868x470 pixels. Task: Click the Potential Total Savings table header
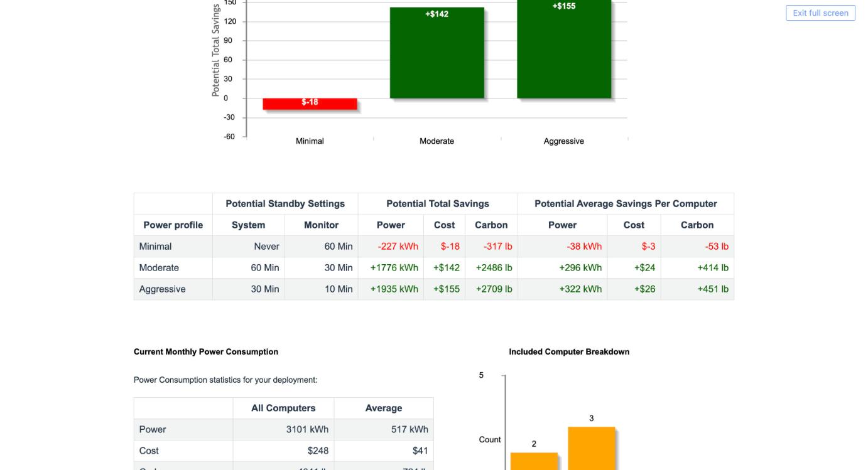tap(438, 204)
